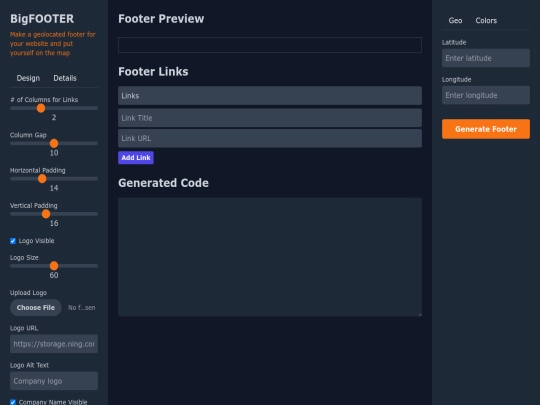Switch to the Design tab

pyautogui.click(x=28, y=78)
